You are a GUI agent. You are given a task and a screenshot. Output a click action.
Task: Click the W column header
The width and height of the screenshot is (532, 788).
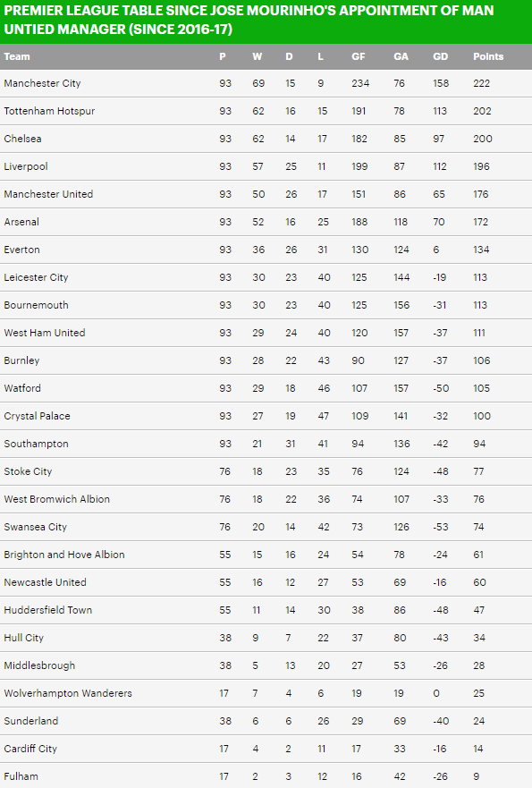(x=258, y=56)
